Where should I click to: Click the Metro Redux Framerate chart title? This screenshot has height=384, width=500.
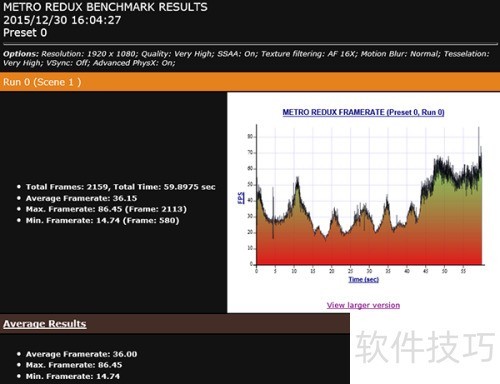tap(363, 112)
